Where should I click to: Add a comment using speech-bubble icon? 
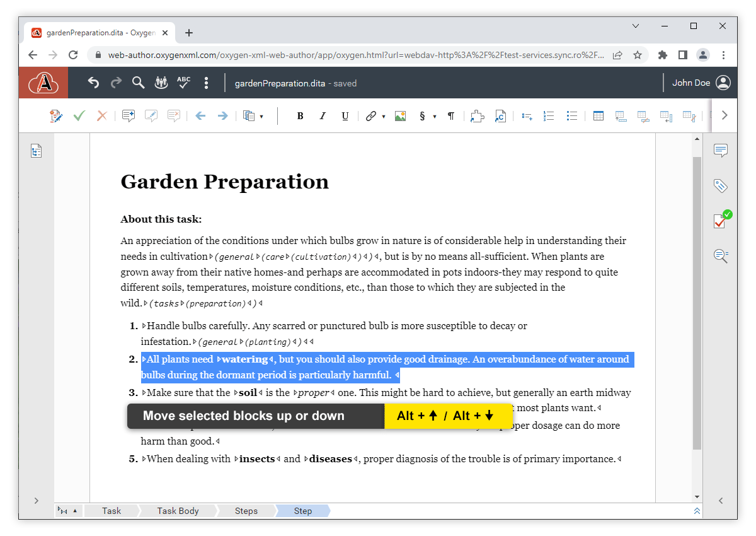click(129, 116)
